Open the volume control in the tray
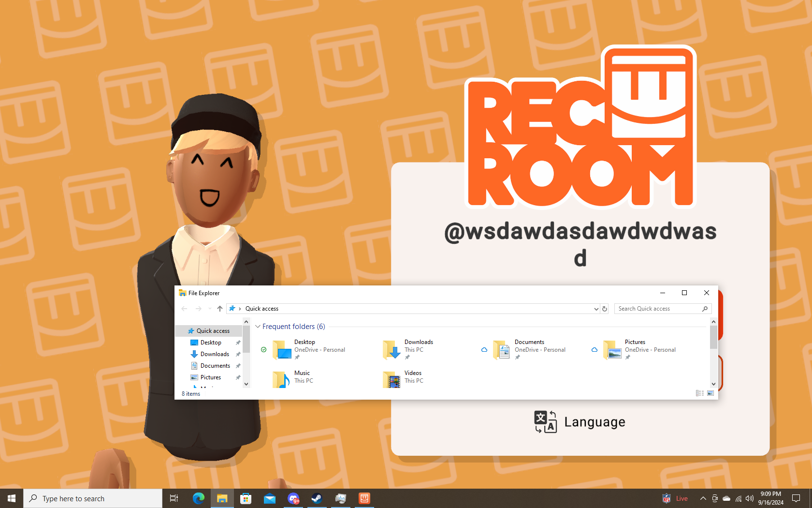The height and width of the screenshot is (508, 812). click(x=750, y=498)
